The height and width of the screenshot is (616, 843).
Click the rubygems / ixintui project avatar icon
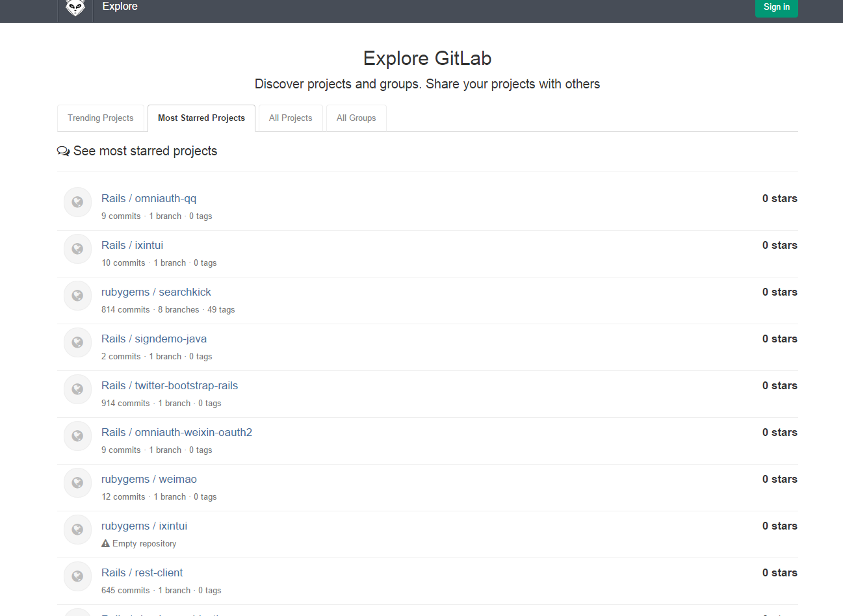[x=77, y=530]
